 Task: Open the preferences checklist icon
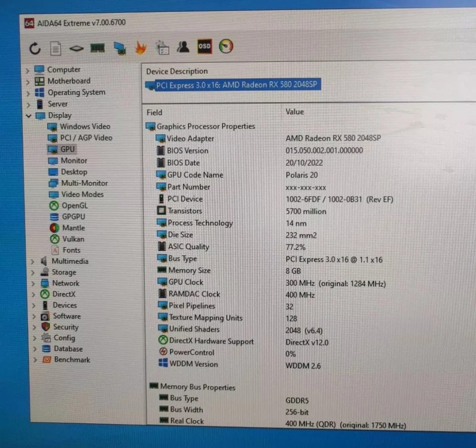point(162,46)
